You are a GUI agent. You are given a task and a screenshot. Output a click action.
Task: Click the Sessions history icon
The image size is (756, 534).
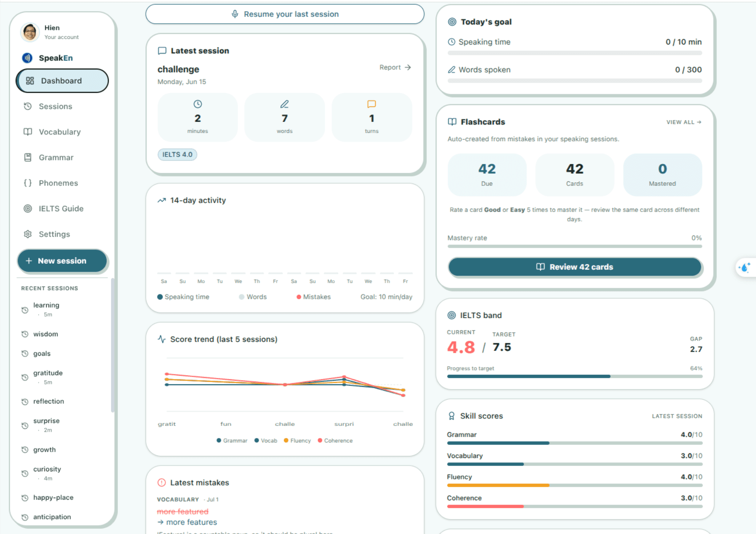click(28, 106)
